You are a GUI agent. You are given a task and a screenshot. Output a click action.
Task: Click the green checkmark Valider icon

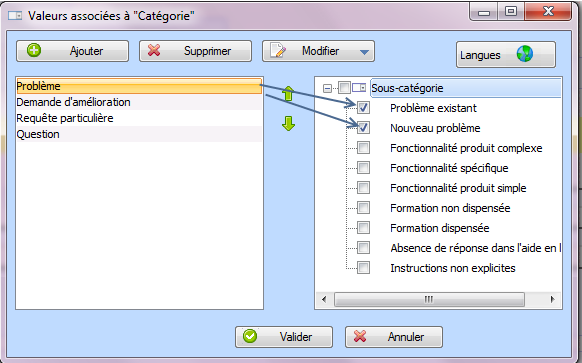pos(250,336)
